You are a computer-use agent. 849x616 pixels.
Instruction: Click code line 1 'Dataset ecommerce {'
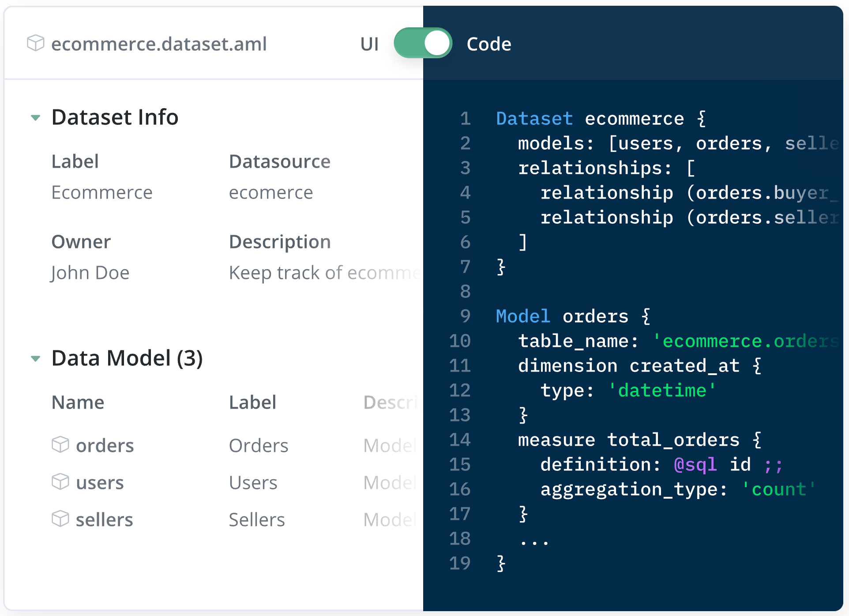point(601,119)
